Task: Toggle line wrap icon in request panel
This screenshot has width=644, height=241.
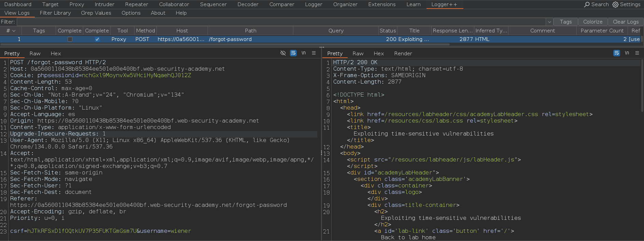Action: point(293,53)
